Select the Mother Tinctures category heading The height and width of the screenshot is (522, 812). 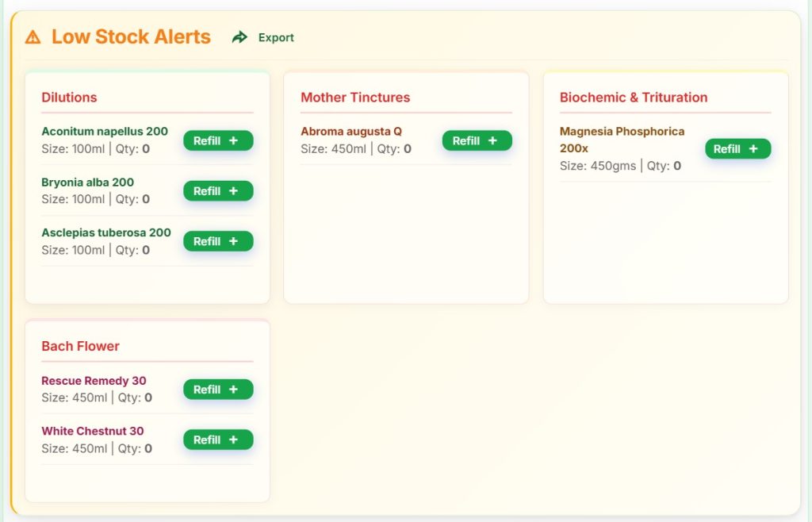tap(355, 98)
